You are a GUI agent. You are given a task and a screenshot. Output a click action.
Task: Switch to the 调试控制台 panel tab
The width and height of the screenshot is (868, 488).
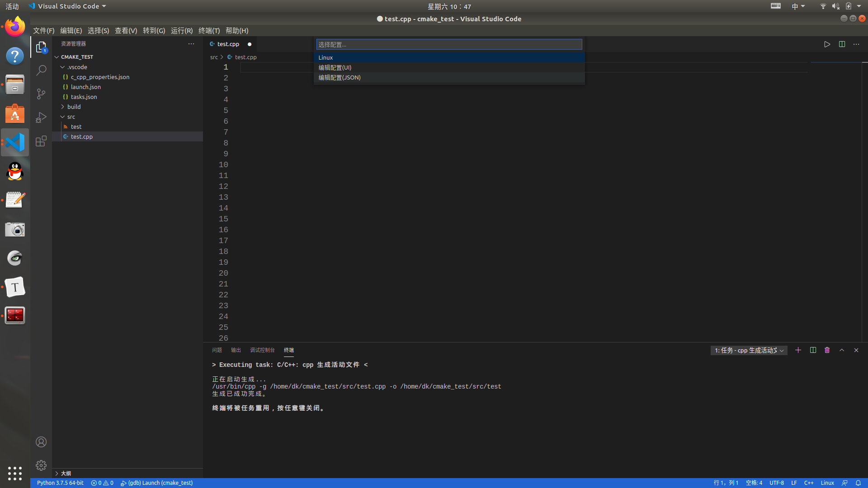(262, 350)
